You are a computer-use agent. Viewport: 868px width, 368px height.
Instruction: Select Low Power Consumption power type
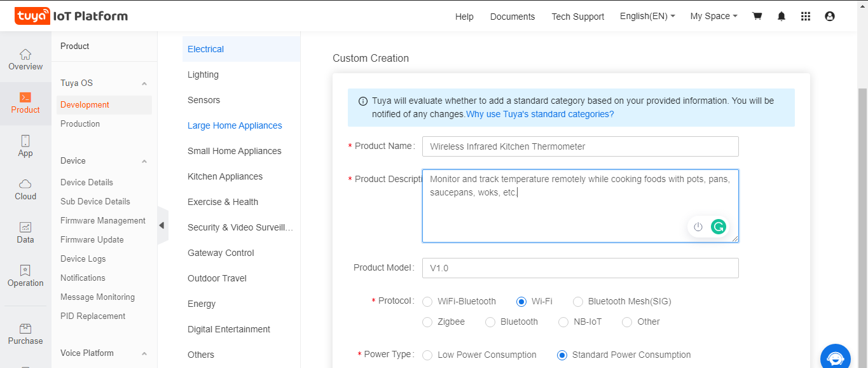[427, 355]
